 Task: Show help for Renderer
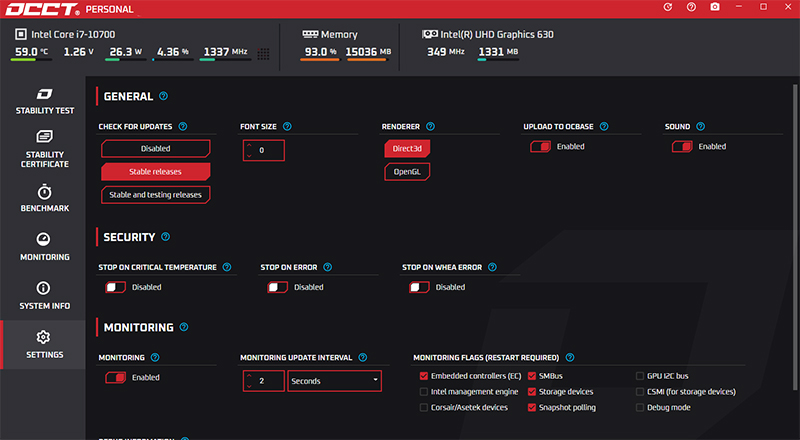tap(430, 126)
